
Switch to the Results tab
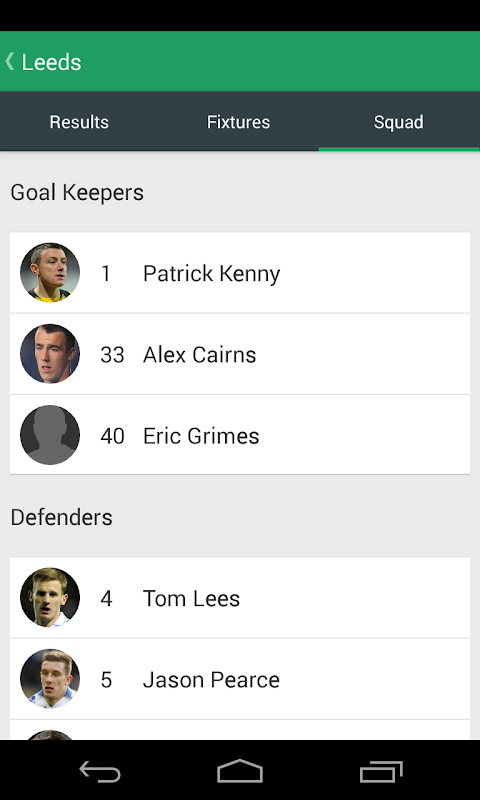pyautogui.click(x=79, y=122)
